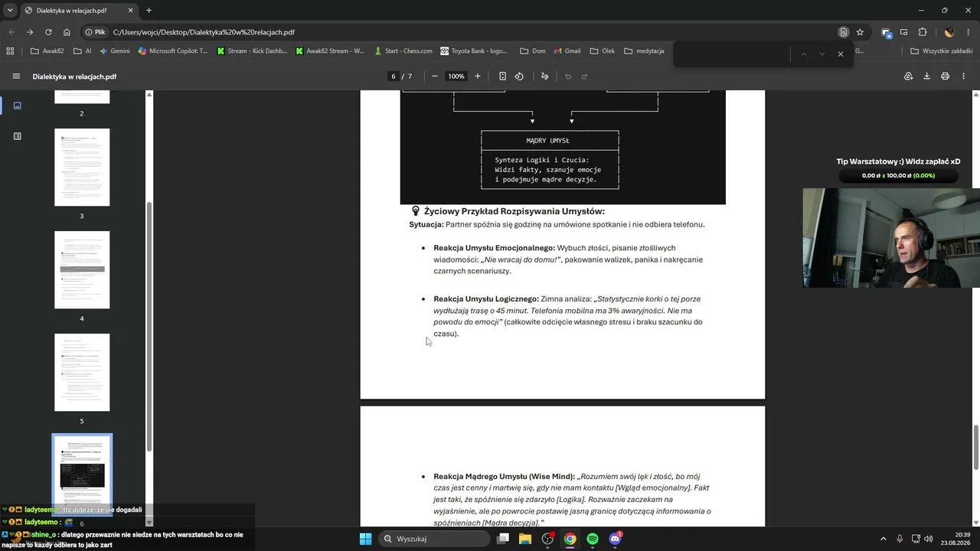Image resolution: width=980 pixels, height=551 pixels.
Task: Open the Chrome profile avatar
Action: pos(949,32)
